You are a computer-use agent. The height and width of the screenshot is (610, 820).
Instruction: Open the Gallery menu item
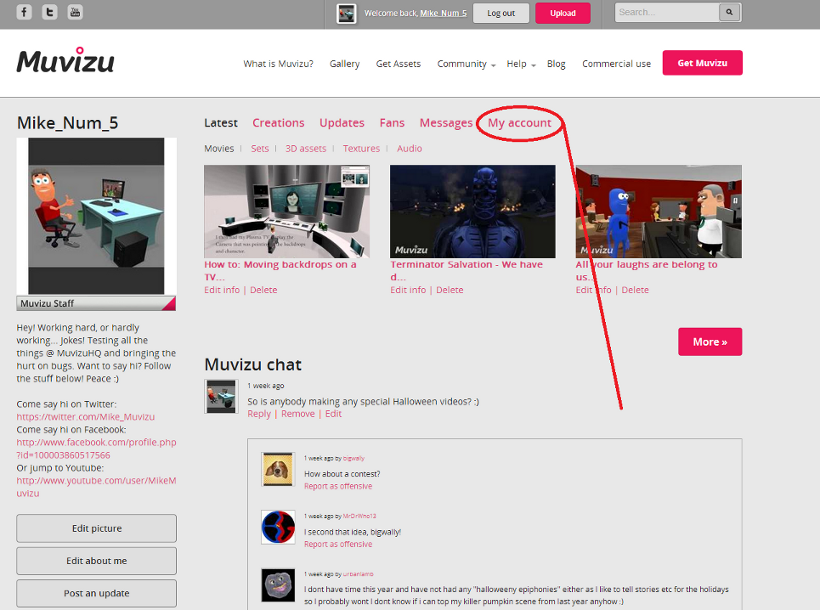click(345, 63)
